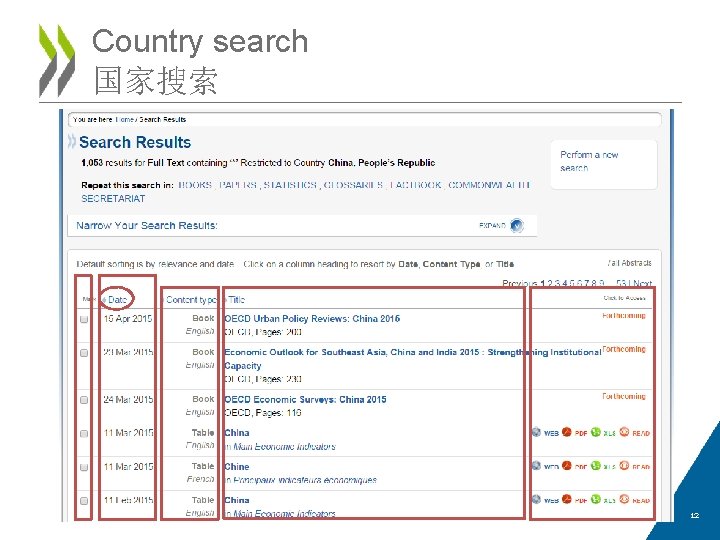
Task: Go to the Next results page
Action: 642,283
